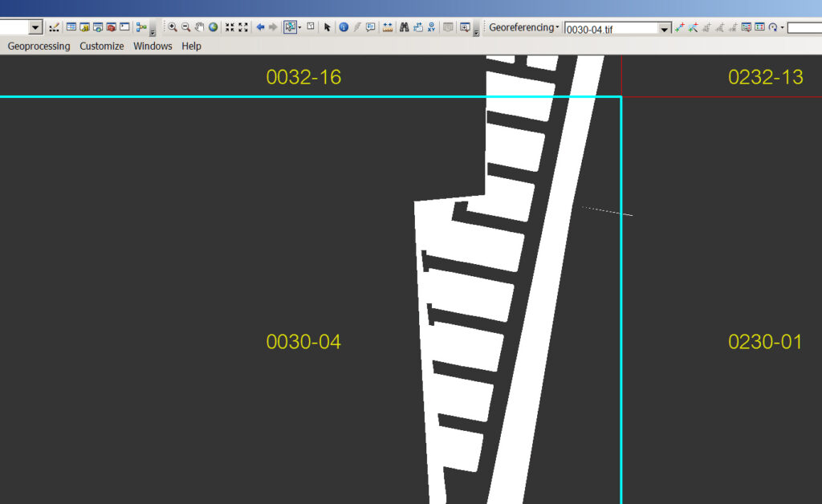Click the Add Control Points icon
The height and width of the screenshot is (504, 822).
679,27
